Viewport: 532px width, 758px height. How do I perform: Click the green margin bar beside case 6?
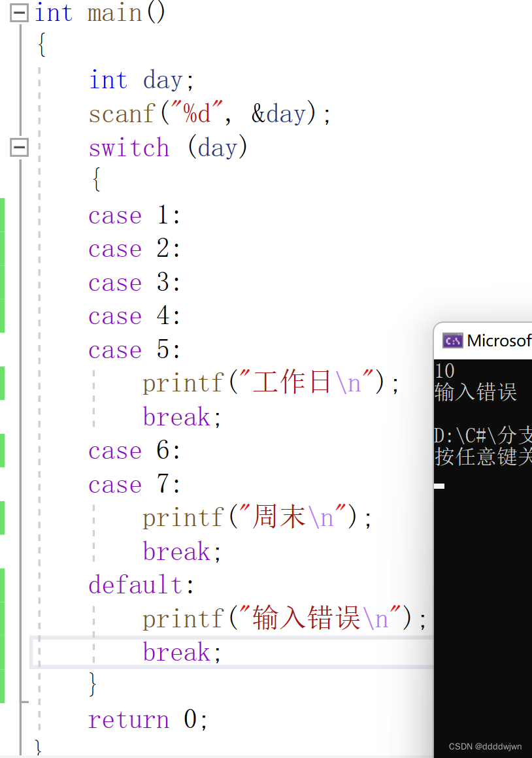4,451
